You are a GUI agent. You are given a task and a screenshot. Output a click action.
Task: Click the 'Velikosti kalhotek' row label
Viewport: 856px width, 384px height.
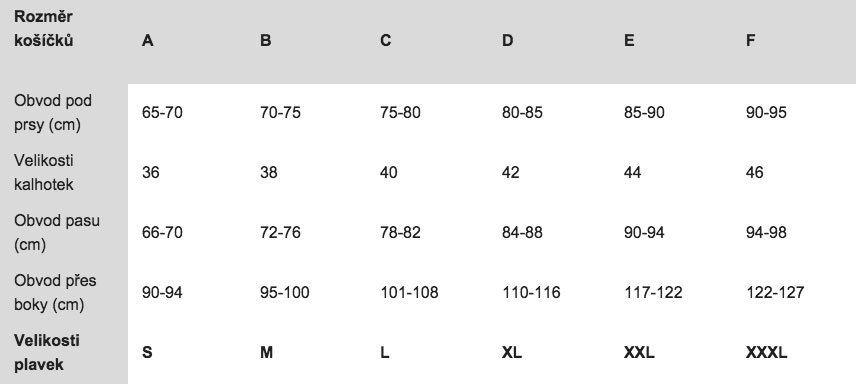click(44, 173)
